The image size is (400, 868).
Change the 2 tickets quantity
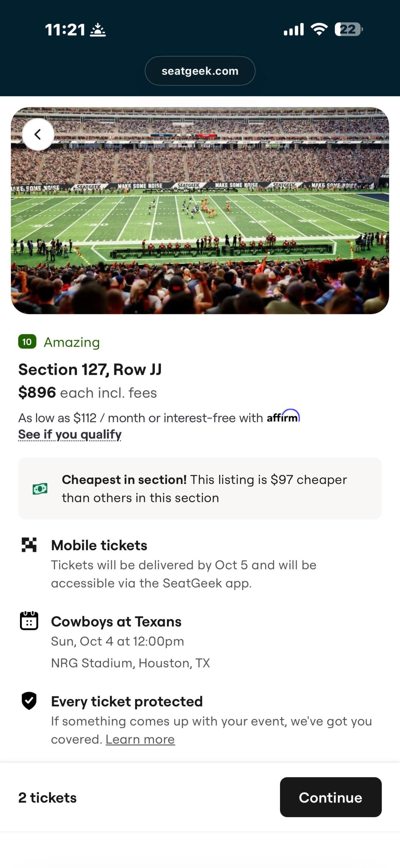coord(48,798)
